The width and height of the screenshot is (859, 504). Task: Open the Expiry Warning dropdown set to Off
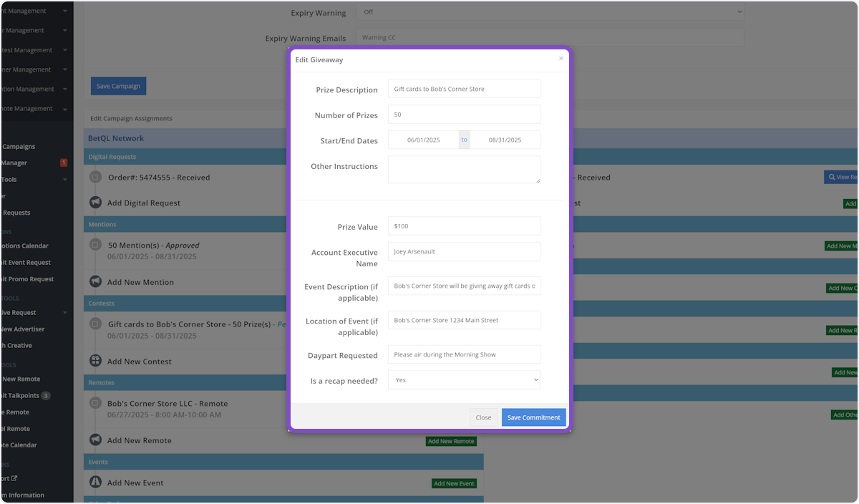coord(550,12)
